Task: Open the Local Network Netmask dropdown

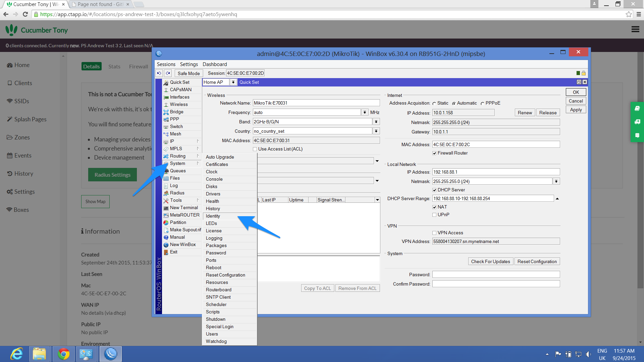Action: 556,181
